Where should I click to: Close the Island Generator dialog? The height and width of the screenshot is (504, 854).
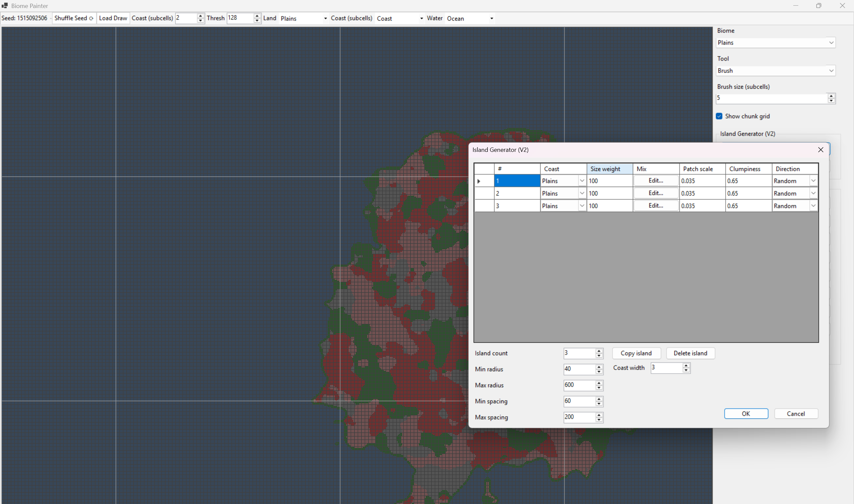[820, 150]
